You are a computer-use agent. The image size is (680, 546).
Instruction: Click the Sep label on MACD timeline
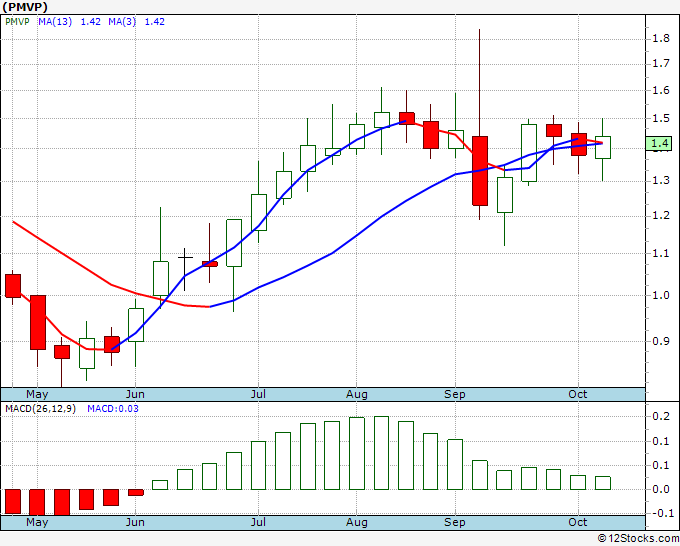click(x=454, y=522)
